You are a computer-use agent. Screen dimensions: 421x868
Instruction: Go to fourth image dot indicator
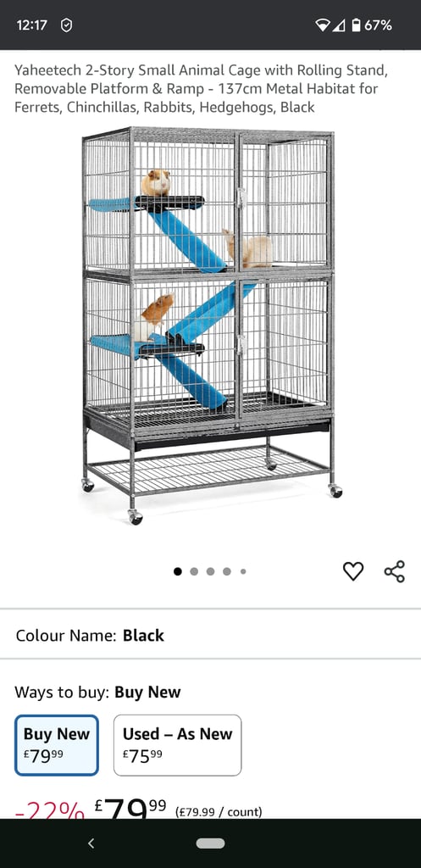click(227, 571)
